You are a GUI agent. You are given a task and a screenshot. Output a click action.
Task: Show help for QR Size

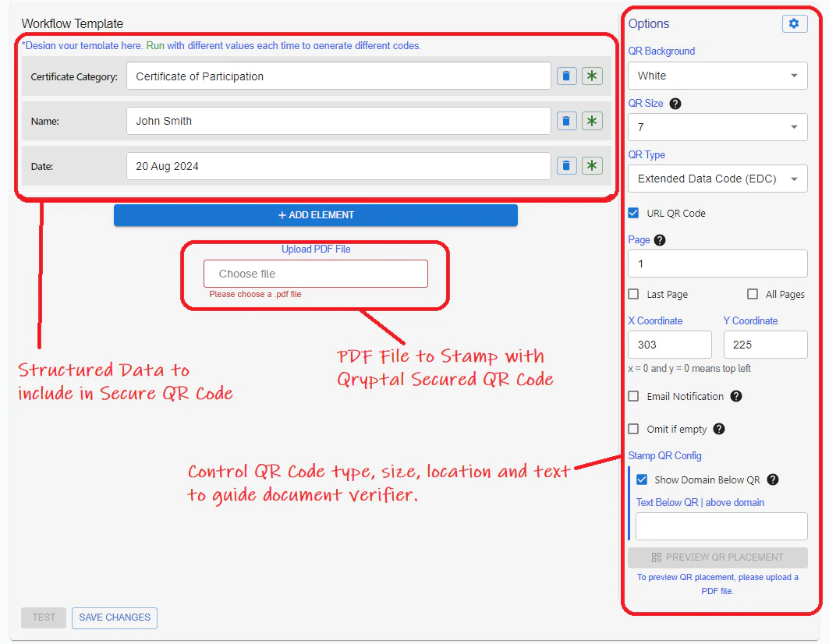click(675, 104)
